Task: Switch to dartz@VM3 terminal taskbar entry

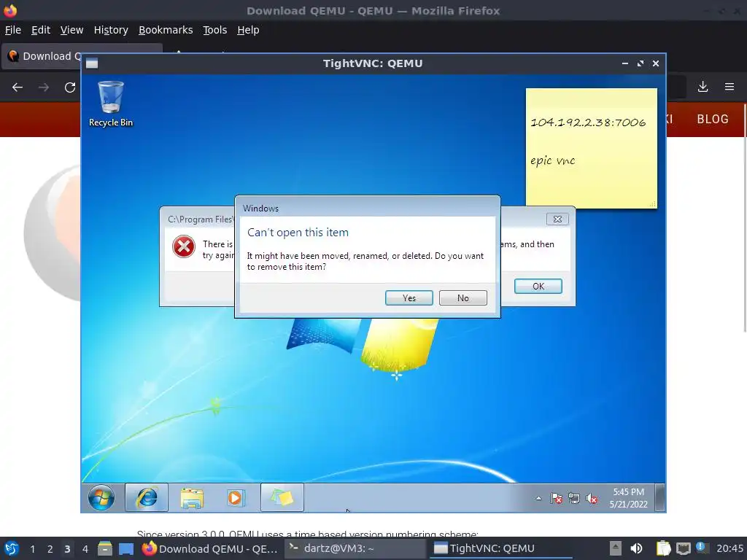Action: pos(355,548)
